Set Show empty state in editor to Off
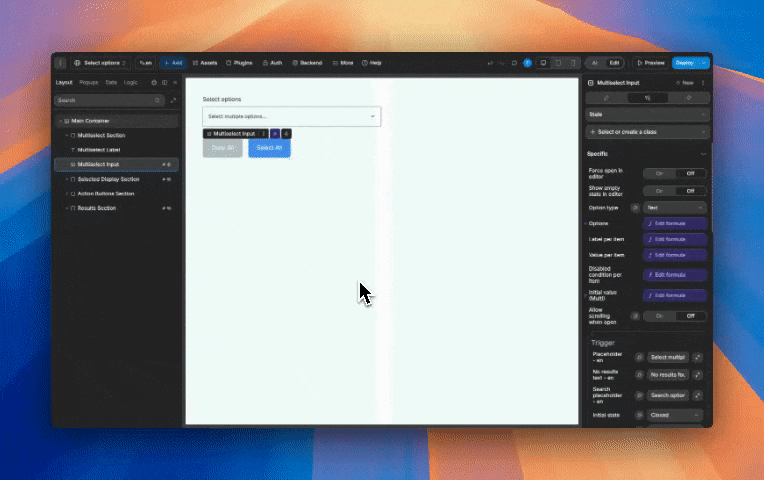 click(x=690, y=191)
